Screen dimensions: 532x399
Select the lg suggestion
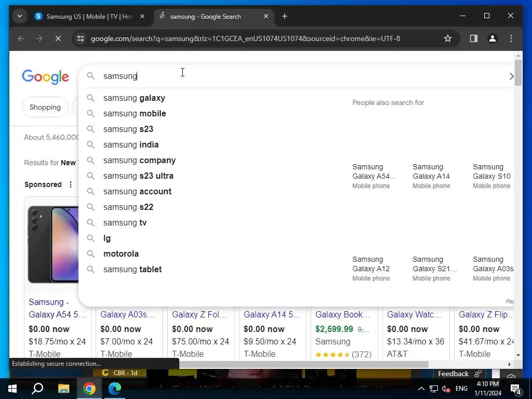(107, 238)
